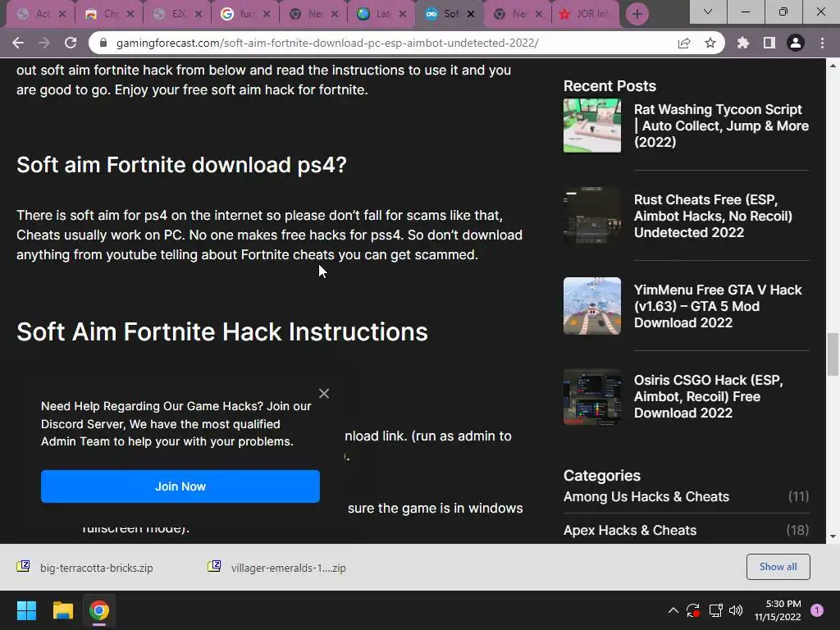Screen dimensions: 840x630
Task: Click scrollbar down arrow
Action: pos(833,536)
